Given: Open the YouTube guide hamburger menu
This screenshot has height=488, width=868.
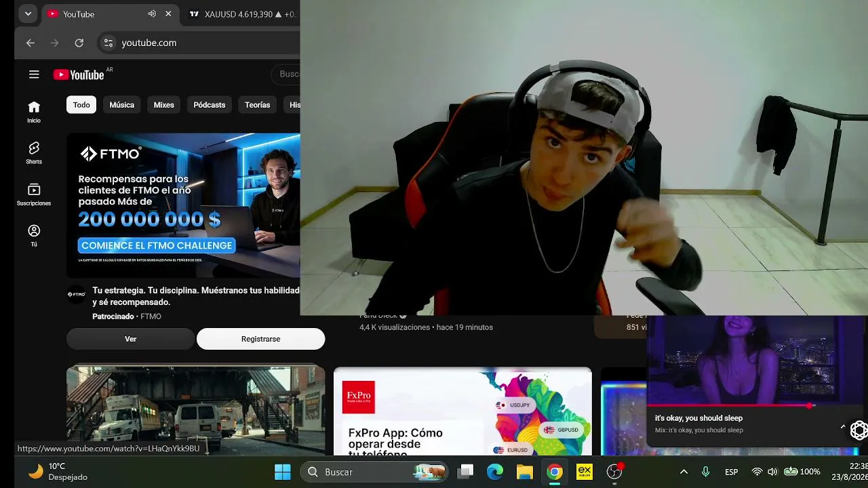Looking at the screenshot, I should [34, 75].
